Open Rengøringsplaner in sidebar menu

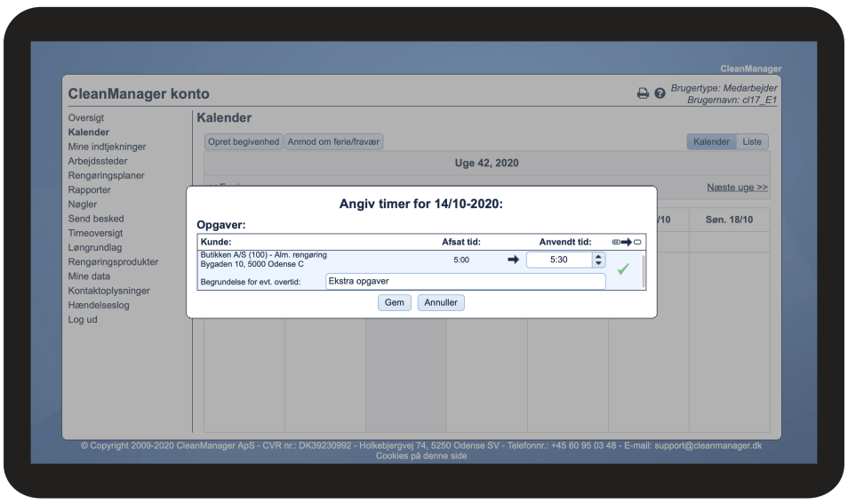click(106, 175)
